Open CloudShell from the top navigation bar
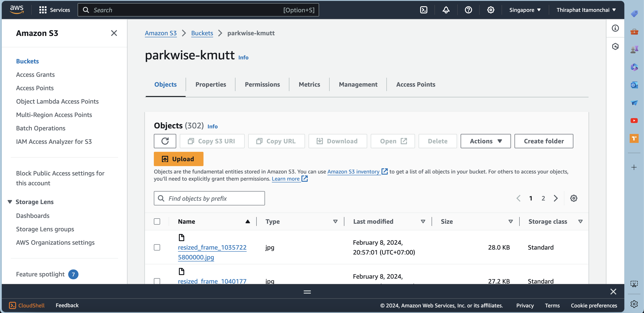This screenshot has height=313, width=644. pyautogui.click(x=424, y=10)
